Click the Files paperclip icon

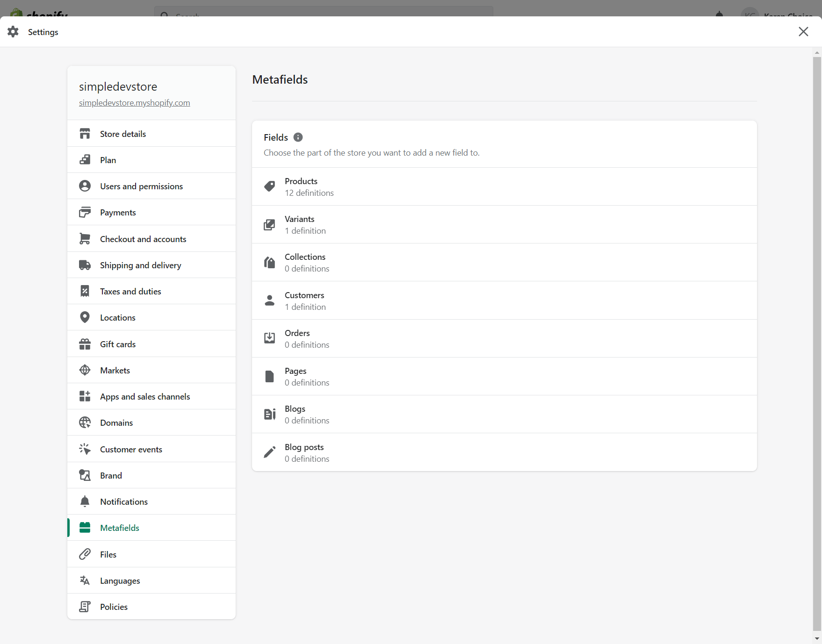[85, 554]
